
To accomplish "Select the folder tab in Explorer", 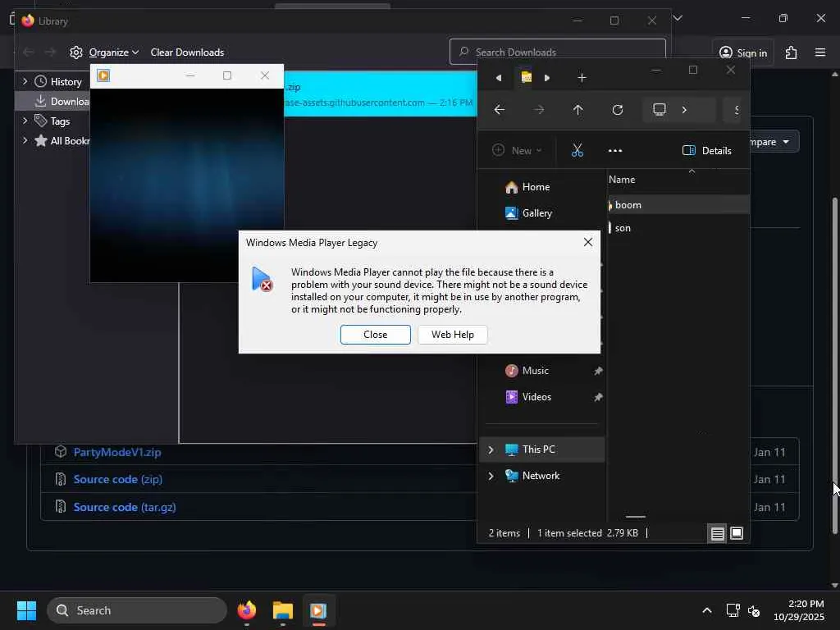I will click(x=526, y=78).
